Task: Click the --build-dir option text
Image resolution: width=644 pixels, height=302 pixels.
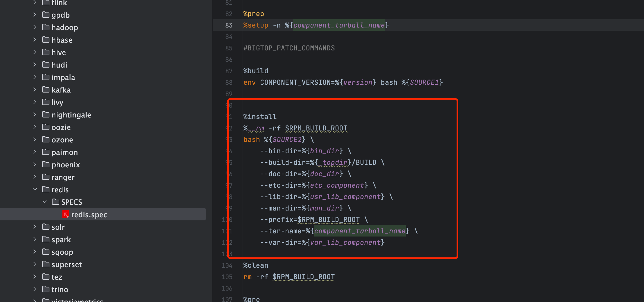Action: [x=283, y=162]
